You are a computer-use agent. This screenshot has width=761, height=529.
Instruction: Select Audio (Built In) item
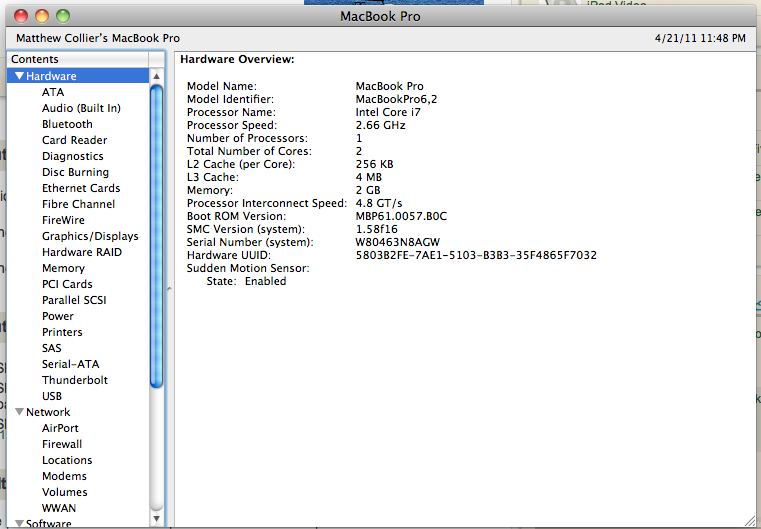click(81, 108)
